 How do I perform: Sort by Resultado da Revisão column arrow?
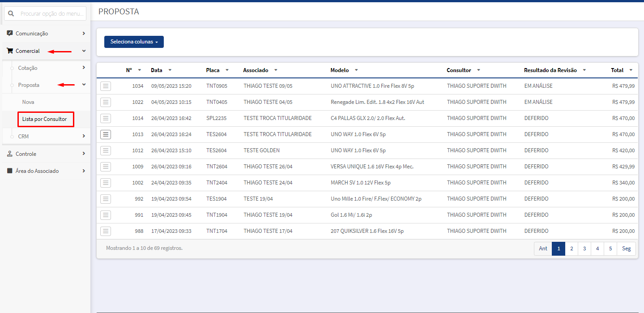[584, 70]
